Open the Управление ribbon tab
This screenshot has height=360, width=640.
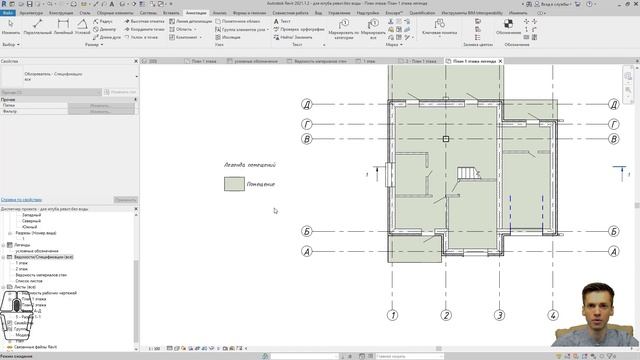point(339,13)
